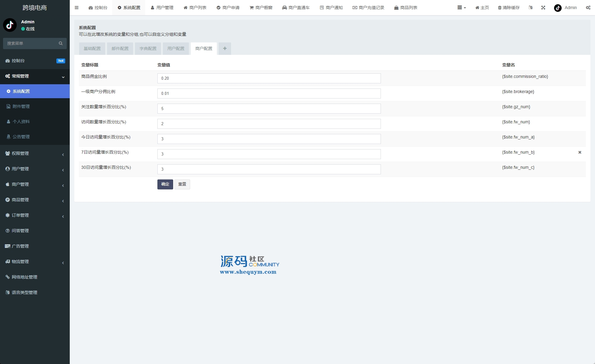Click the 跨境电商 site title
This screenshot has height=364, width=595.
coord(35,8)
